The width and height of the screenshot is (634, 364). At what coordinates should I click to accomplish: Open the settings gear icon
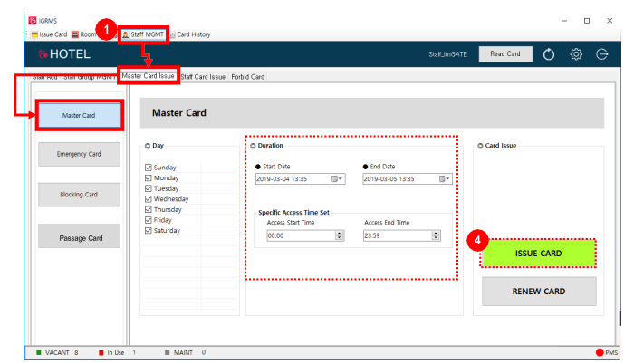point(576,53)
